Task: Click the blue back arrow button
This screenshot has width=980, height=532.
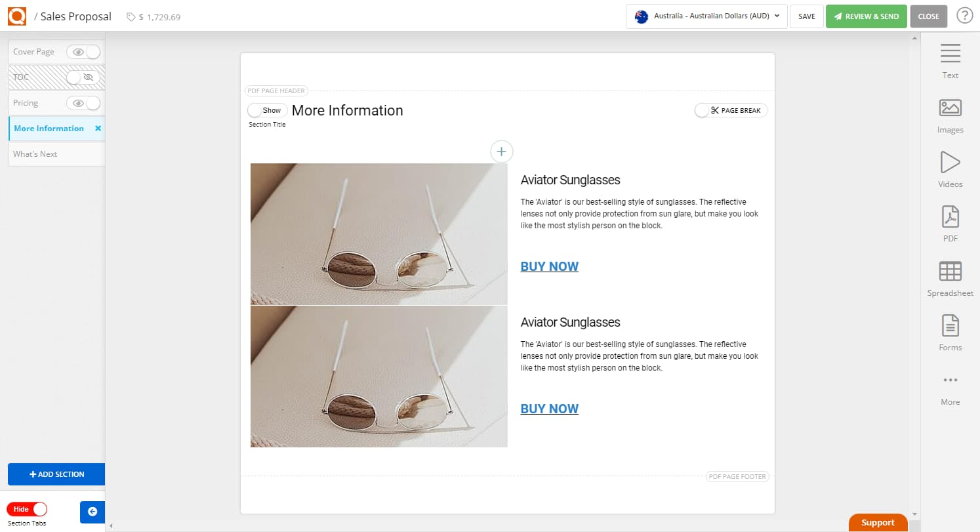Action: pos(92,512)
